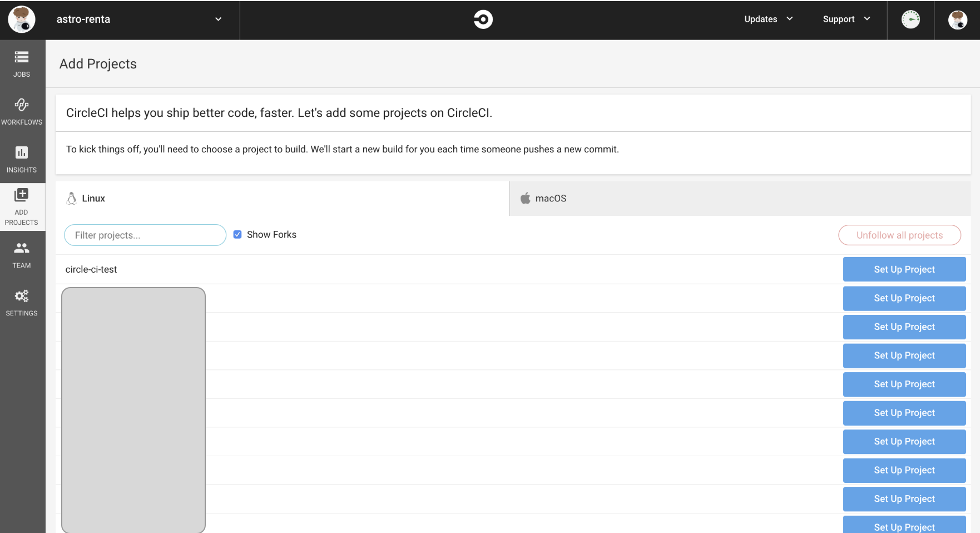This screenshot has height=533, width=980.
Task: Click the CircleCI logo in the header
Action: (483, 19)
